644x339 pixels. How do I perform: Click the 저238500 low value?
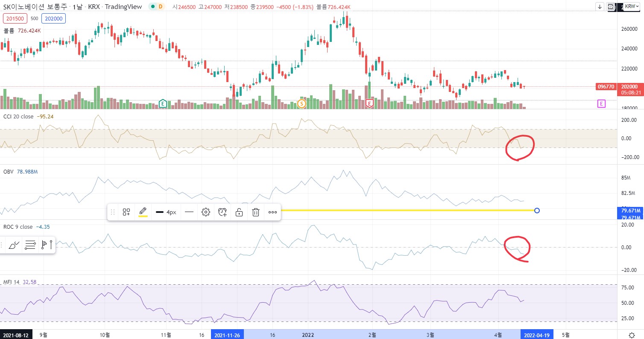pos(237,7)
